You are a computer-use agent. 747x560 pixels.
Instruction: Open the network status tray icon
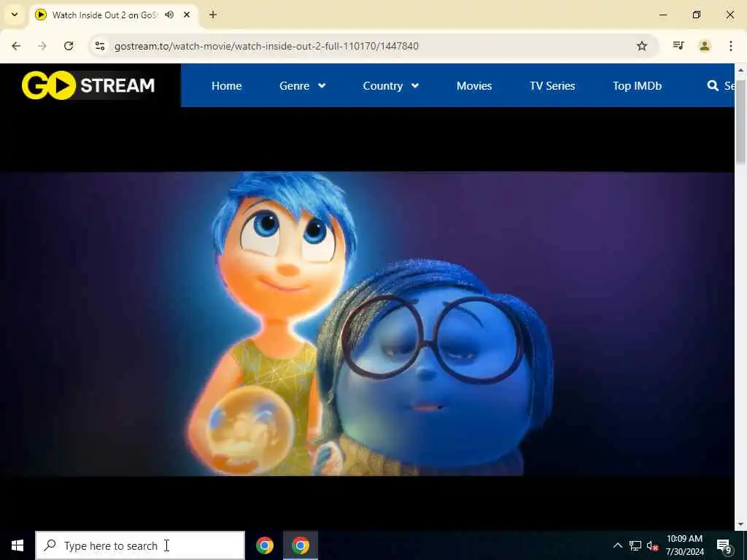635,545
